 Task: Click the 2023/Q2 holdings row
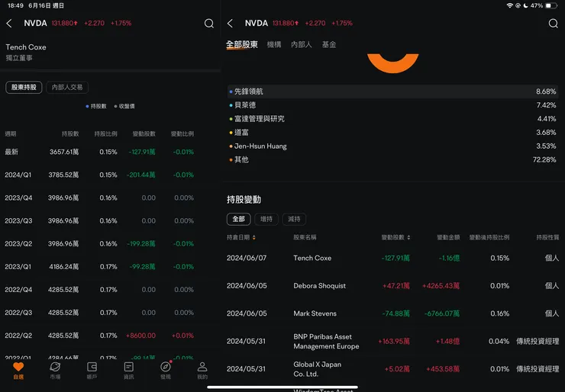click(x=99, y=244)
